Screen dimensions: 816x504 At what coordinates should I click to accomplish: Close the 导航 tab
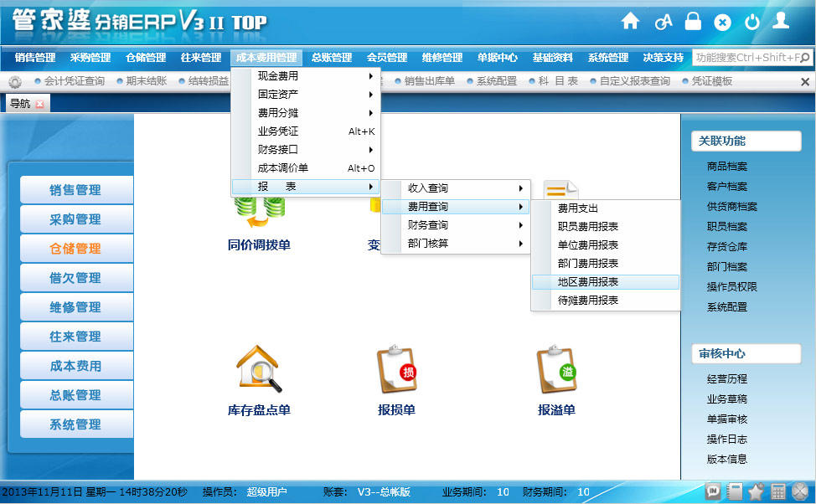pos(39,105)
